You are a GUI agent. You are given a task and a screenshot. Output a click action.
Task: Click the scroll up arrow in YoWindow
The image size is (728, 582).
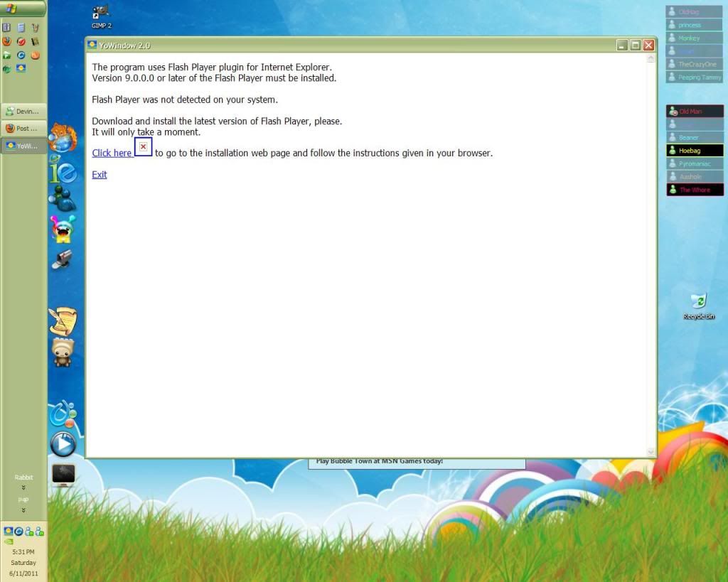(x=651, y=58)
